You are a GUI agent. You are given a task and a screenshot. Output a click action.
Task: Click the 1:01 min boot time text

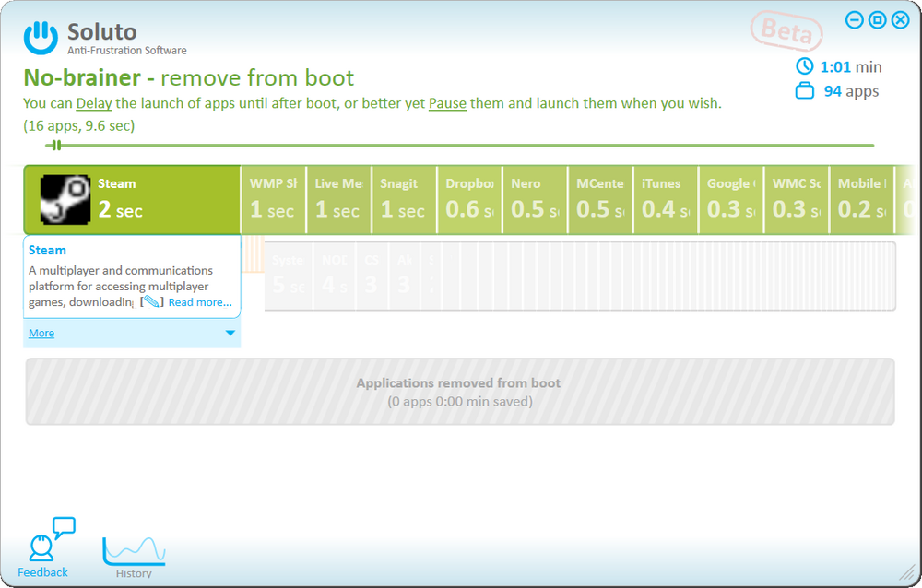click(x=851, y=67)
